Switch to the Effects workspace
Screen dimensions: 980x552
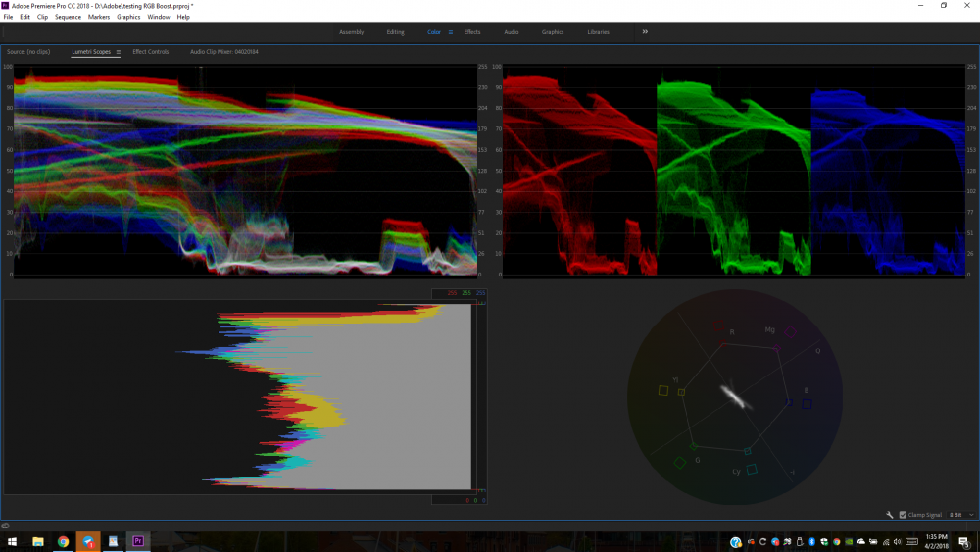coord(472,32)
